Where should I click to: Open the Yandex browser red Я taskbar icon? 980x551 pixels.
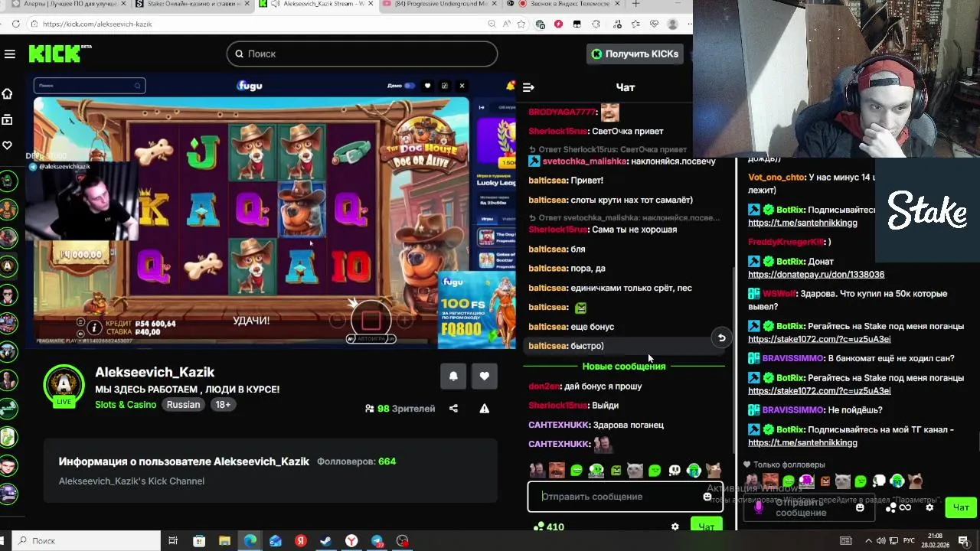tap(301, 541)
